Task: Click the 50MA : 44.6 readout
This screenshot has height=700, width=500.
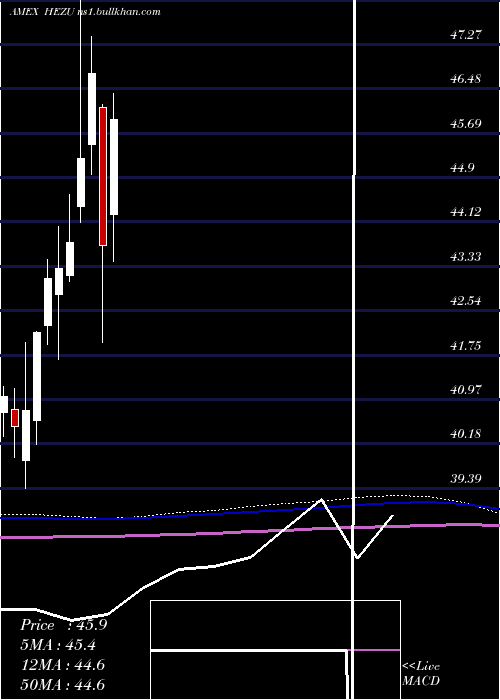Action: coord(62,685)
